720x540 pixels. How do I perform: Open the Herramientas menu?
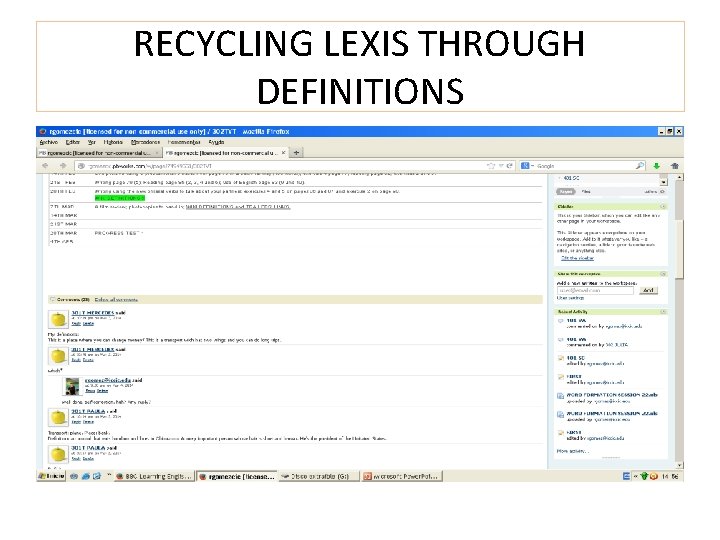[x=184, y=142]
